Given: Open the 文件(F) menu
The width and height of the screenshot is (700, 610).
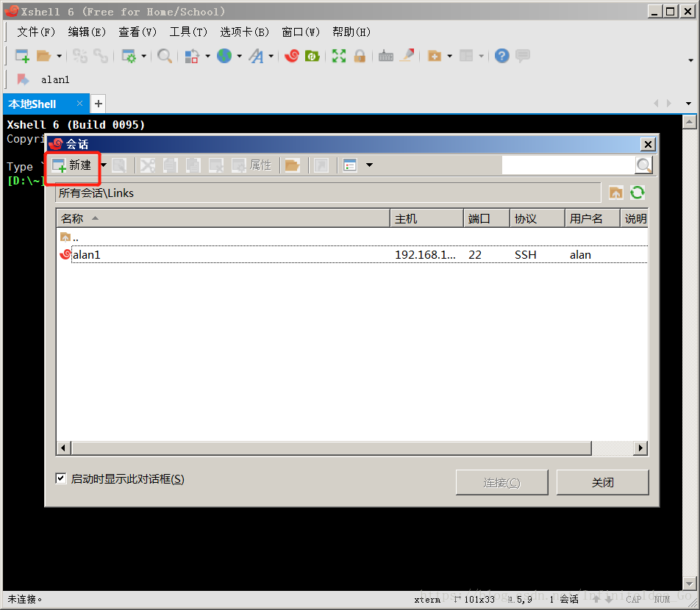Looking at the screenshot, I should pyautogui.click(x=36, y=32).
